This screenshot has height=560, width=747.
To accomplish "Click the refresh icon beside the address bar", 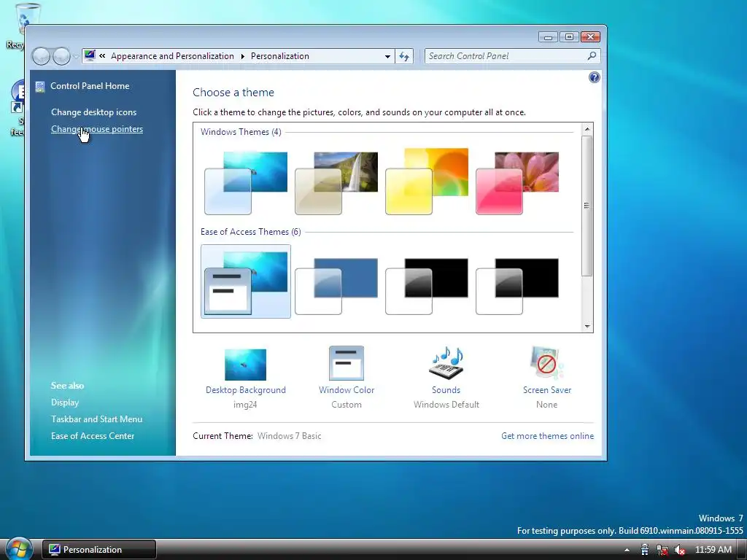I will point(404,56).
